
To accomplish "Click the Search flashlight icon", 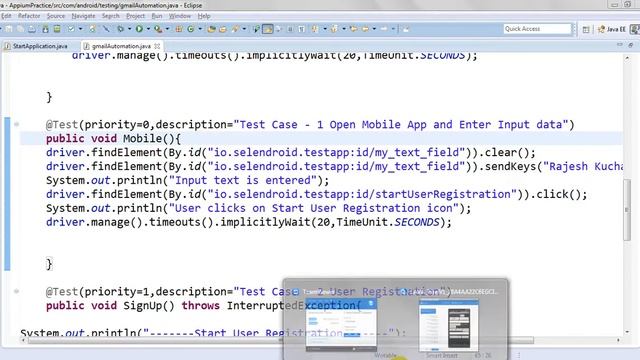I will pyautogui.click(x=236, y=29).
